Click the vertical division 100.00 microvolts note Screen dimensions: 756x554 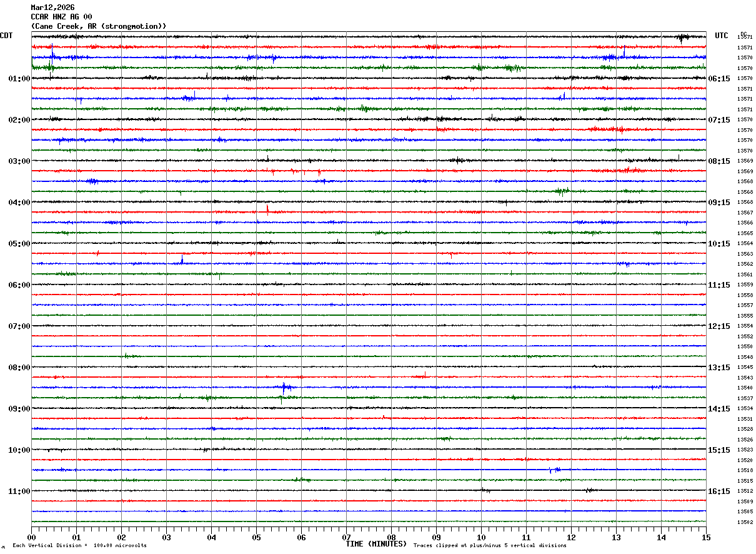(x=80, y=546)
